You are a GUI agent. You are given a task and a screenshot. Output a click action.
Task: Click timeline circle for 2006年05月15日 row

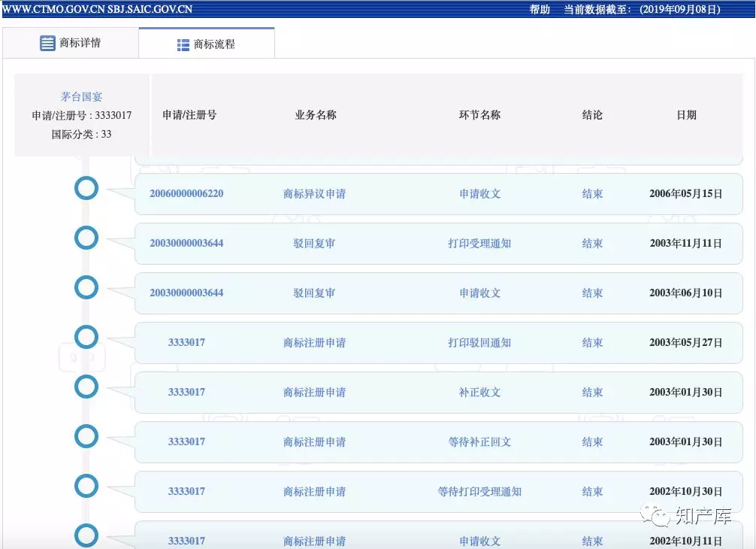point(86,188)
